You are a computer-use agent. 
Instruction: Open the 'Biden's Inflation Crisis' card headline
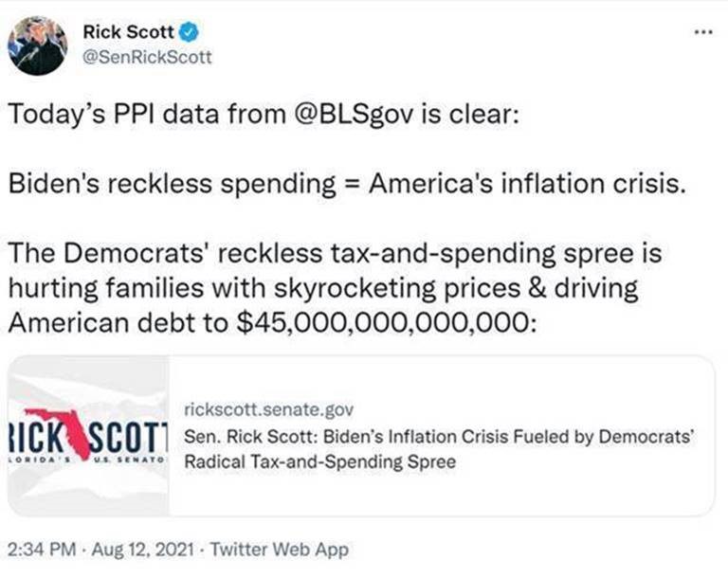[x=439, y=437]
